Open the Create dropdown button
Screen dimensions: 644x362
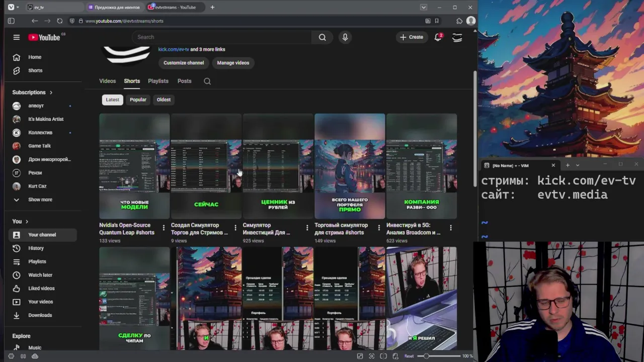click(412, 37)
